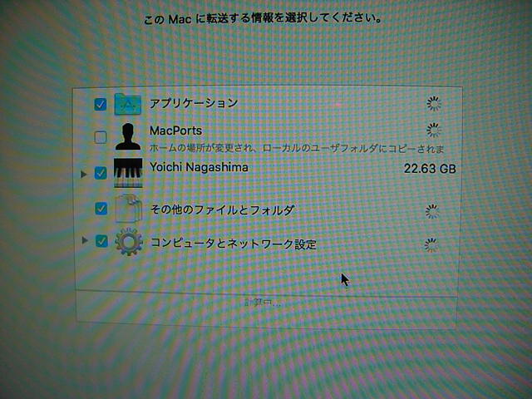Image resolution: width=532 pixels, height=399 pixels.
Task: Click the Yoichi Nagashima piano keyboard icon
Action: click(x=128, y=173)
